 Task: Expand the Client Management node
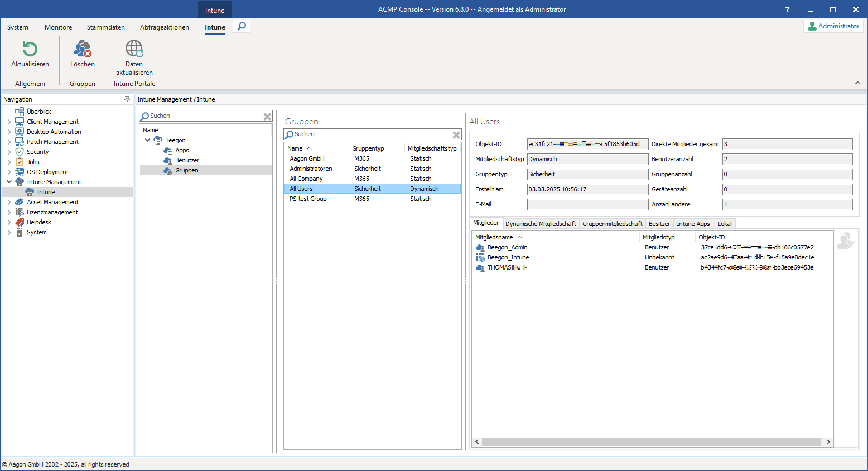click(9, 122)
